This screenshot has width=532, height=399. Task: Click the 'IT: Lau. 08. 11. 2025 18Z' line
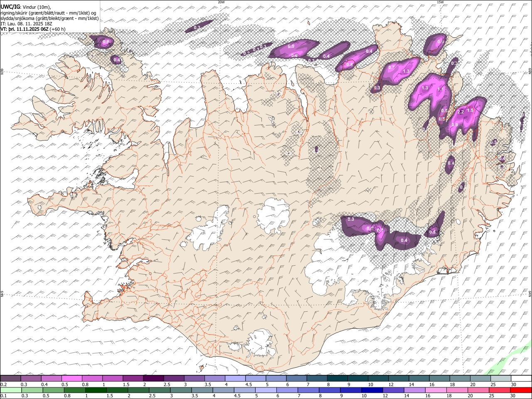(27, 24)
